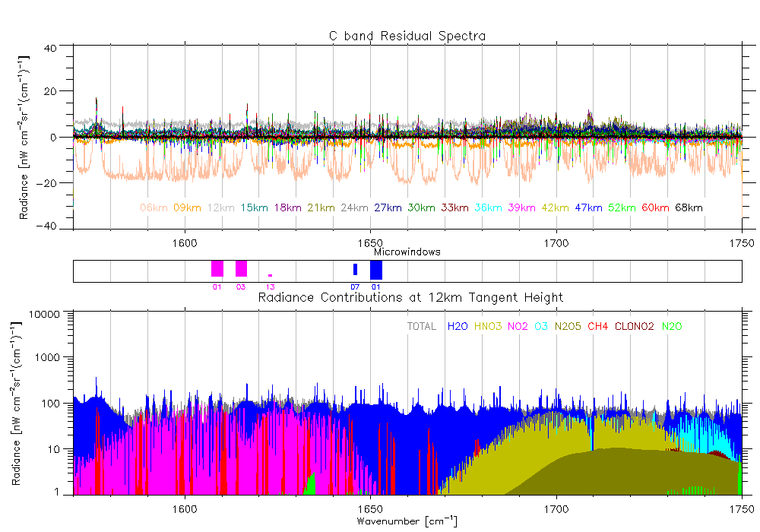Click the HNO3 species label
Screen dimensions: 760x532
coord(488,326)
